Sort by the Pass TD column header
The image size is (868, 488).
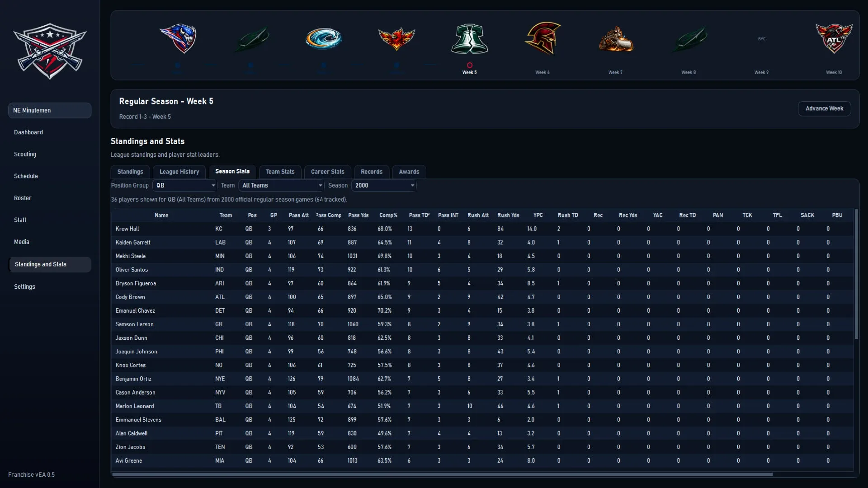pyautogui.click(x=419, y=215)
